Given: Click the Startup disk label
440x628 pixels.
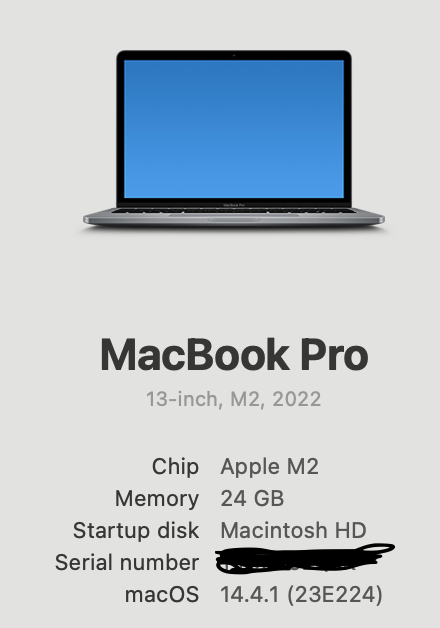Looking at the screenshot, I should coord(136,530).
